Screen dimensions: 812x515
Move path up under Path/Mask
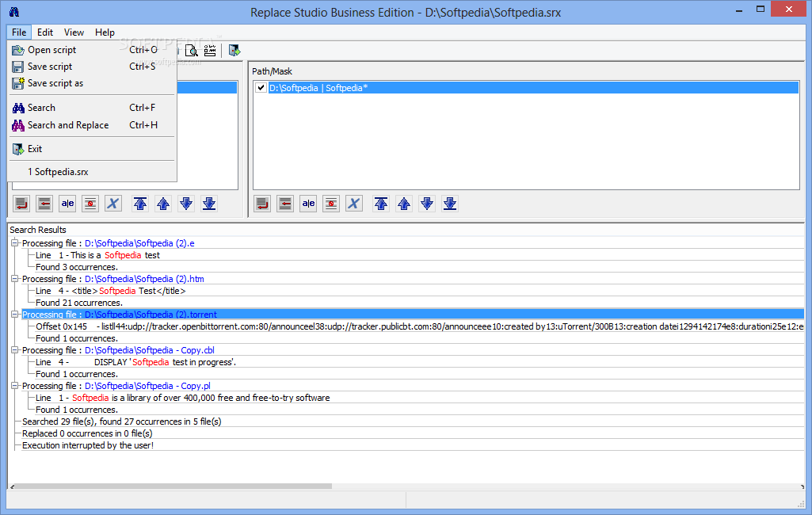point(404,204)
